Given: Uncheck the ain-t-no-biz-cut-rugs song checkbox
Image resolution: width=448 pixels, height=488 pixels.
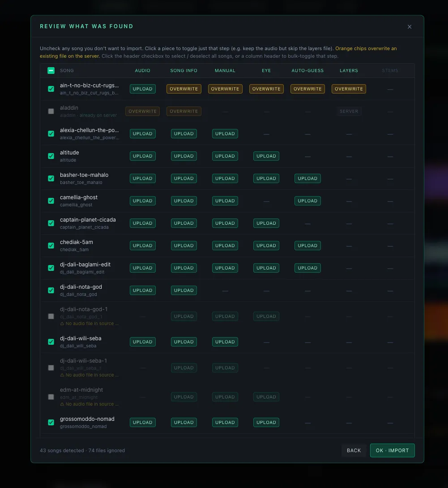Looking at the screenshot, I should coord(51,89).
